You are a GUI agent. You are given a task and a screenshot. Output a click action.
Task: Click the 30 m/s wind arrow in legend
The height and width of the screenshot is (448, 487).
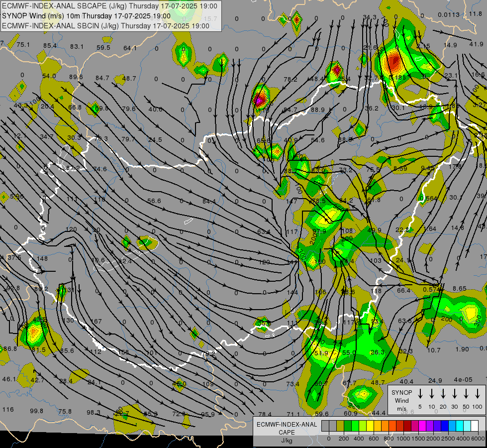454,394
